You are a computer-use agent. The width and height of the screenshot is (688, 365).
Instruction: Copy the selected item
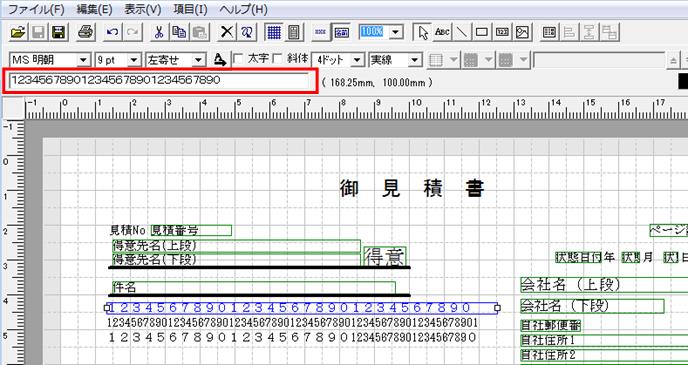(x=179, y=32)
